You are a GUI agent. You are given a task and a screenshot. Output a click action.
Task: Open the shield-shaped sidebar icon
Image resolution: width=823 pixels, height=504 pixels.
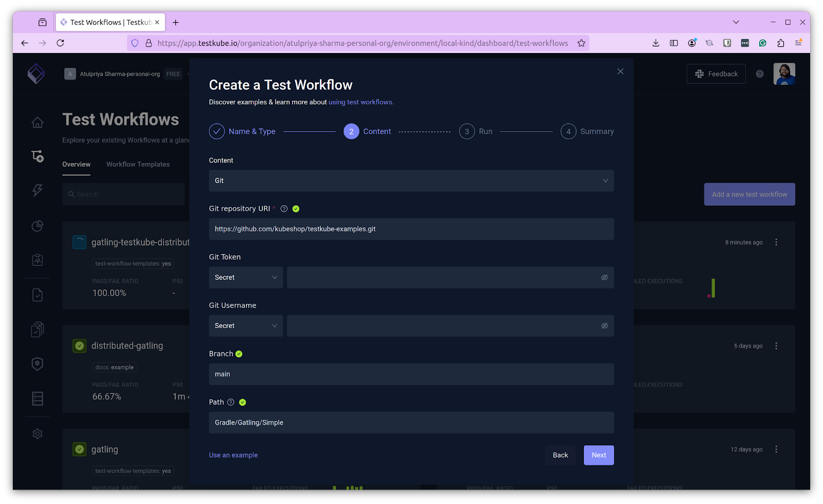[x=38, y=364]
